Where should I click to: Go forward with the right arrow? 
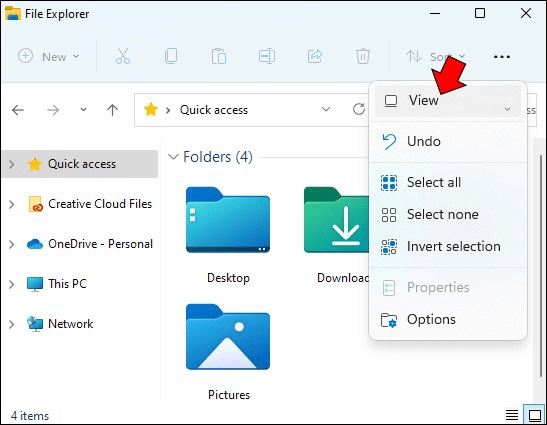pos(53,110)
